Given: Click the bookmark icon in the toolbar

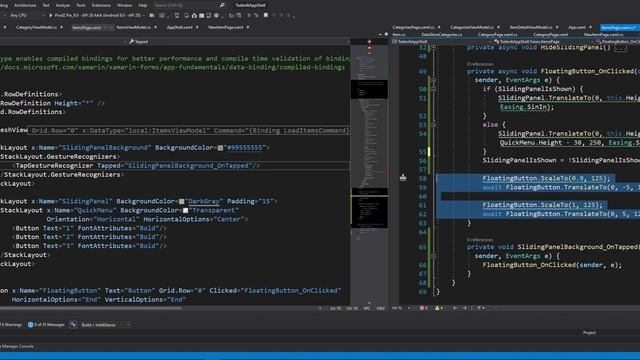Looking at the screenshot, I should (x=266, y=16).
